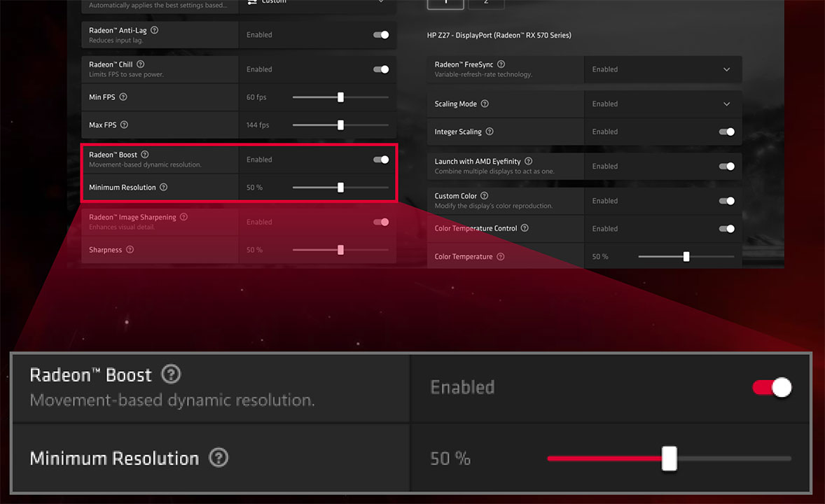825x504 pixels.
Task: Click the Sharpness help icon
Action: pyautogui.click(x=130, y=249)
